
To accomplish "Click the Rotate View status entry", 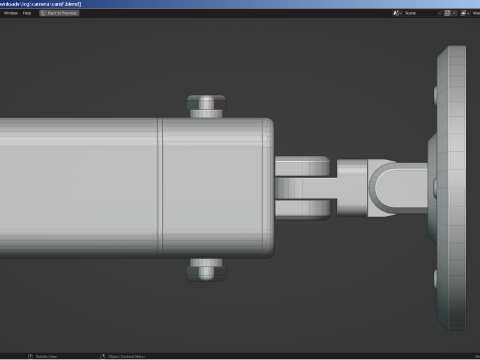I will pyautogui.click(x=46, y=357).
